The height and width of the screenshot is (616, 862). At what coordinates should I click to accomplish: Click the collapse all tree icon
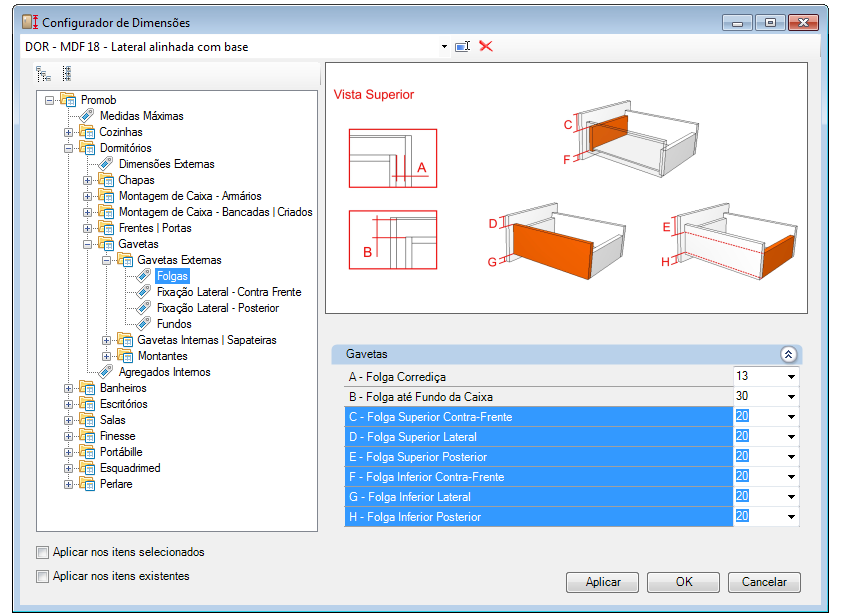coord(67,74)
